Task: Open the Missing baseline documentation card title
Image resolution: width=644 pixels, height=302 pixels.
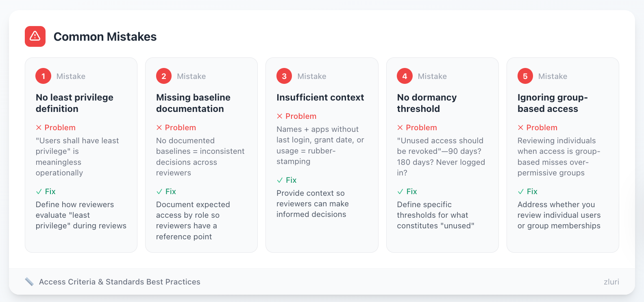Action: click(x=193, y=103)
